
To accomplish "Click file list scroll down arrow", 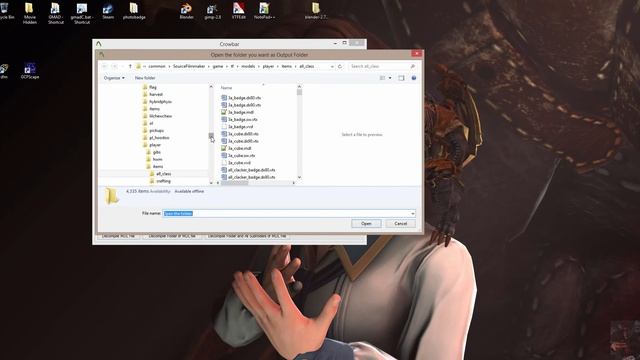I will [300, 177].
